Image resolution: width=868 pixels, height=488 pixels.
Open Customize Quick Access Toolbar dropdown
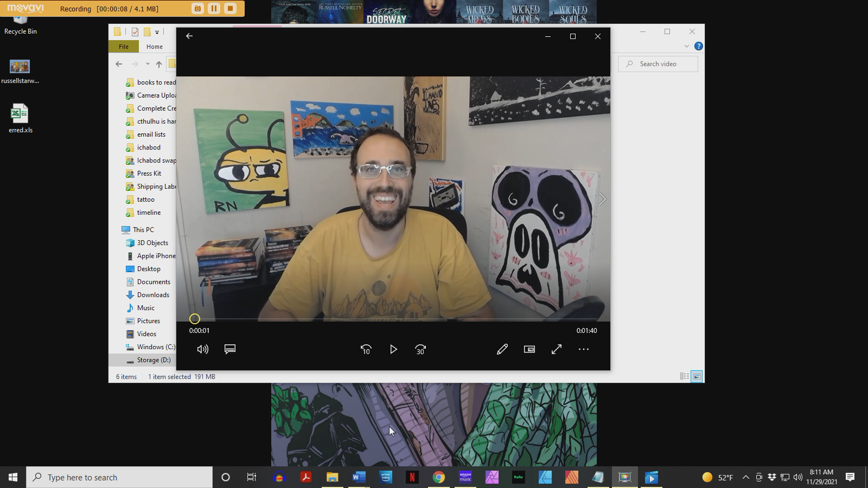(x=157, y=33)
